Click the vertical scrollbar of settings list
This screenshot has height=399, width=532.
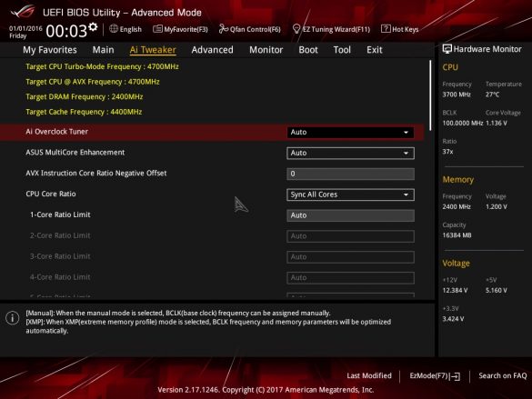tap(430, 95)
